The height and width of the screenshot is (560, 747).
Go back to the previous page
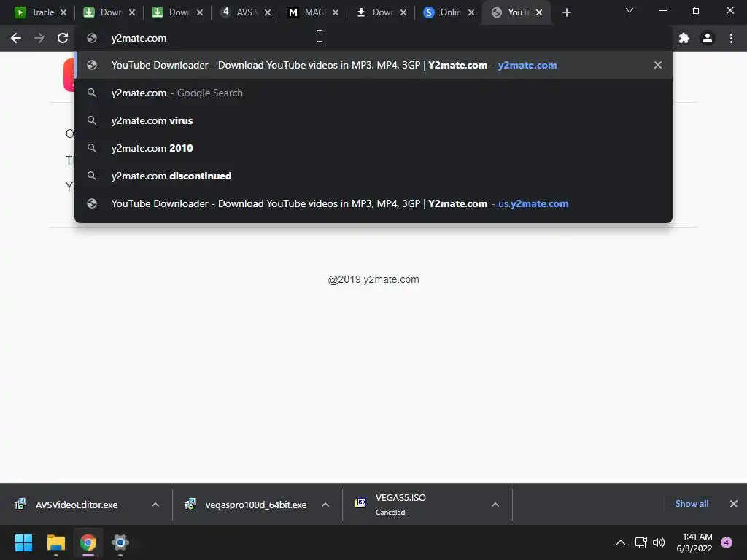point(16,38)
